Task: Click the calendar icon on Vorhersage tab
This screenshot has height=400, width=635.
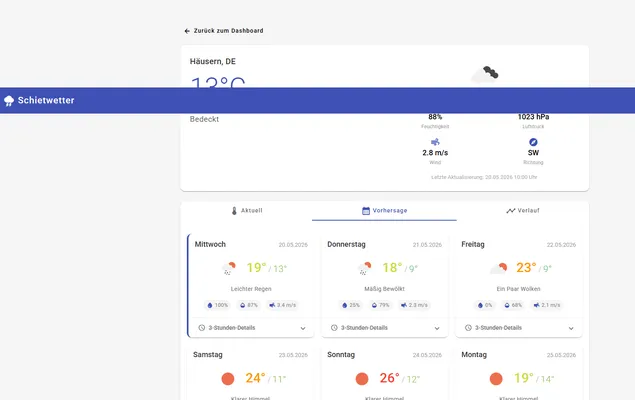Action: point(366,211)
